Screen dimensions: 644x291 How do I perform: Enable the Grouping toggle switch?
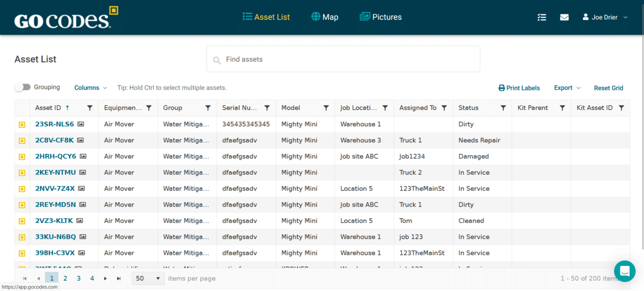(x=23, y=87)
